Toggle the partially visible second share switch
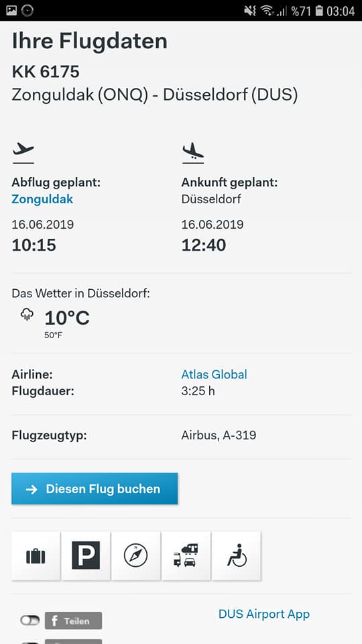The width and height of the screenshot is (362, 644). (x=30, y=643)
